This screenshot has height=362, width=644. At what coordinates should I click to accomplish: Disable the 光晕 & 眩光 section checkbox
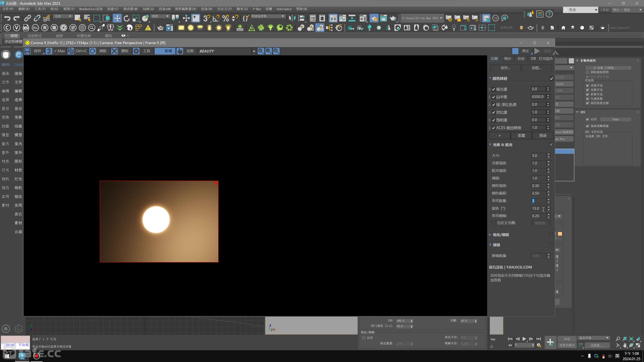551,145
